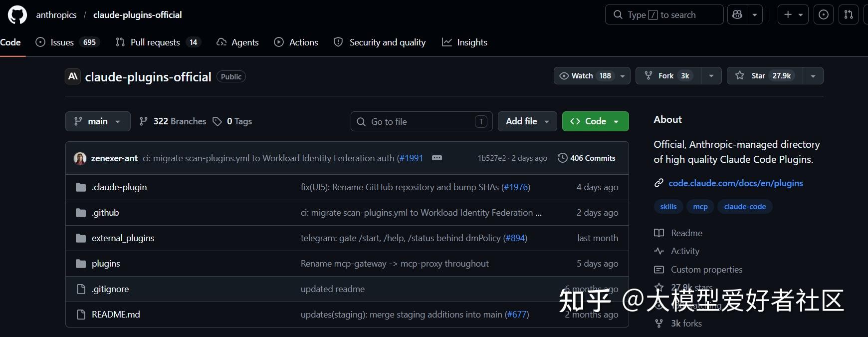The width and height of the screenshot is (868, 337).
Task: Click the zenexer-ant avatar image
Action: pyautogui.click(x=80, y=158)
